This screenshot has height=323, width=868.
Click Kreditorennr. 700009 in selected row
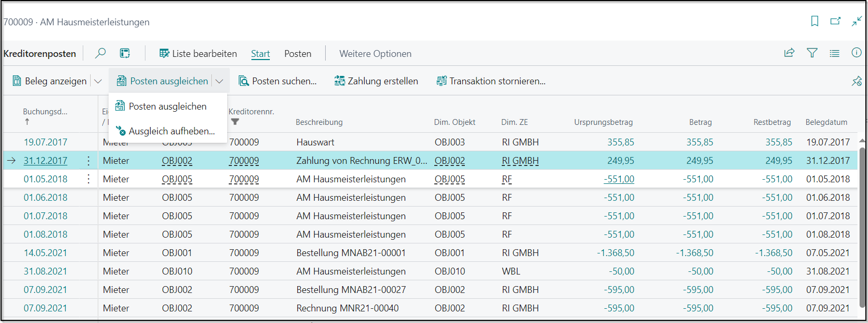tap(244, 161)
